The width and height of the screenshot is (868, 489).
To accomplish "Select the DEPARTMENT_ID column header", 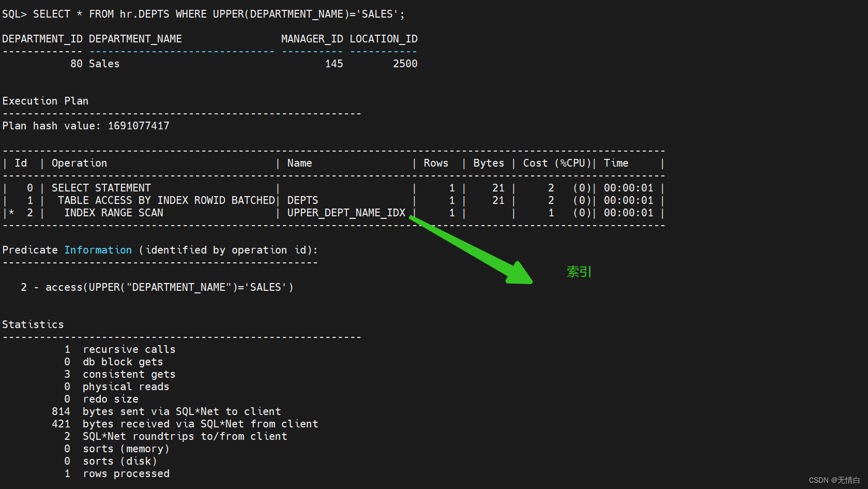I will pyautogui.click(x=42, y=39).
